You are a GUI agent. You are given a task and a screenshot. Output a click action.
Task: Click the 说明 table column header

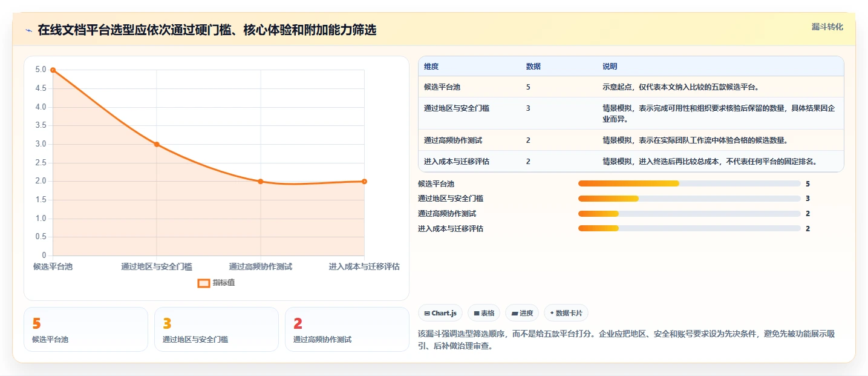pyautogui.click(x=610, y=66)
